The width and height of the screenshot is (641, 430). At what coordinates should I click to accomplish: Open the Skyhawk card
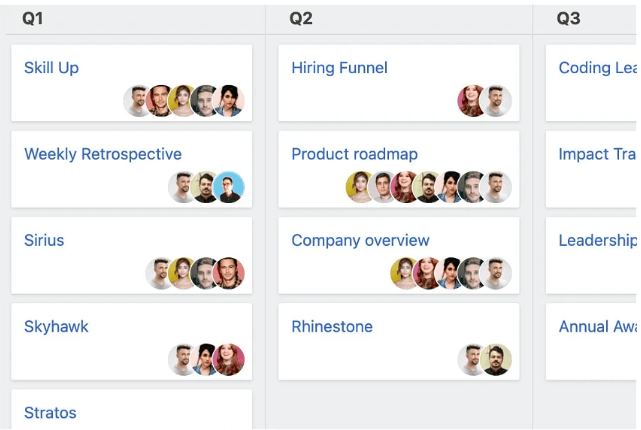click(x=56, y=326)
